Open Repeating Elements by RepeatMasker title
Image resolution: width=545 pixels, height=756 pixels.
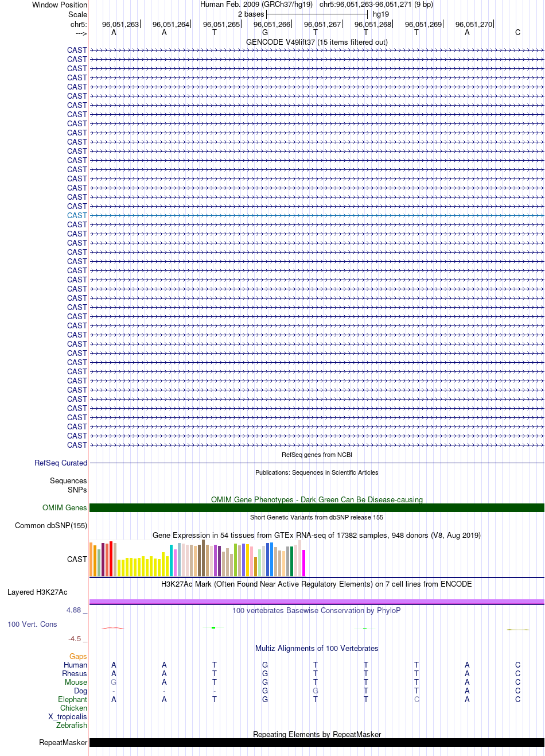click(x=317, y=734)
